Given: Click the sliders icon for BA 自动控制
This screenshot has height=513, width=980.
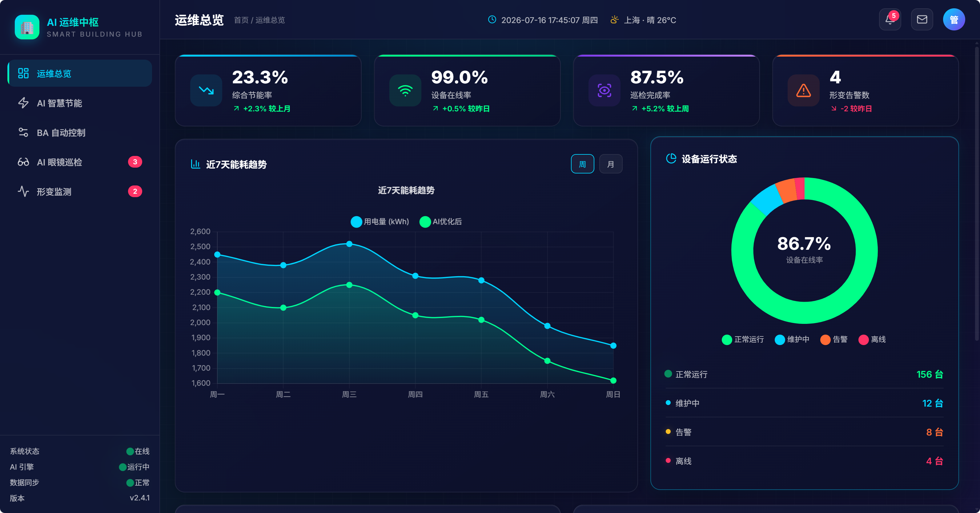Looking at the screenshot, I should pyautogui.click(x=23, y=132).
